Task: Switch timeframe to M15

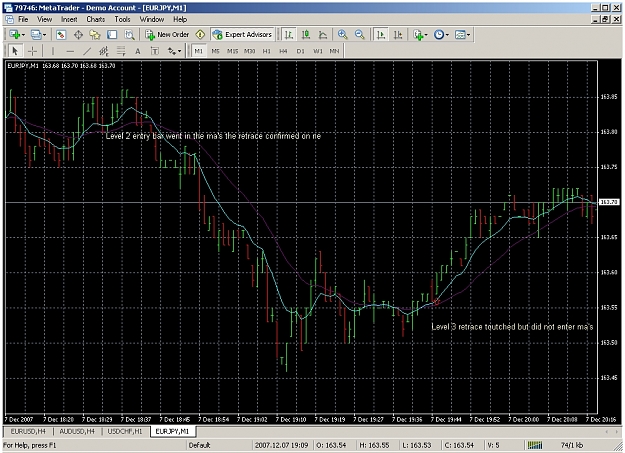Action: coord(232,51)
